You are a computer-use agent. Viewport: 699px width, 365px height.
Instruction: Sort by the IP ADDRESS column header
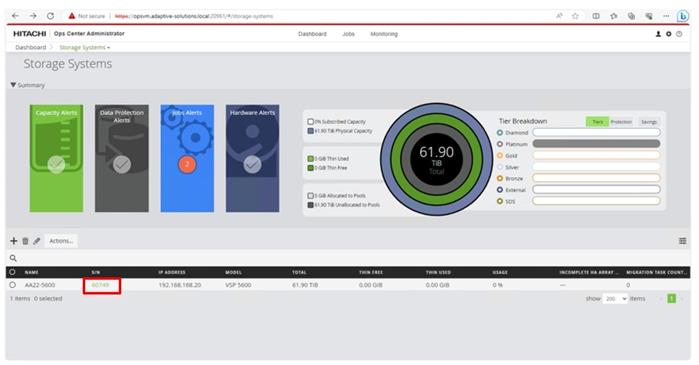172,272
